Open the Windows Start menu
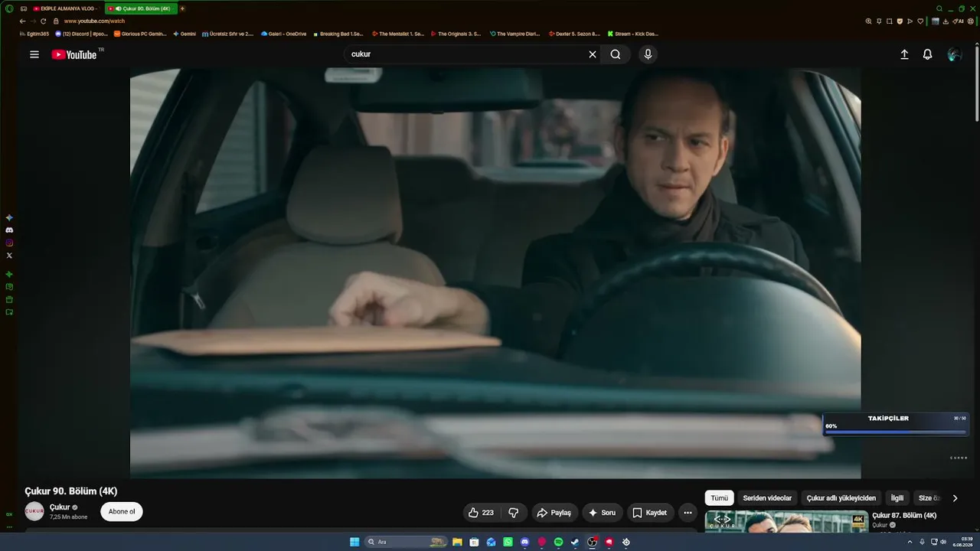The image size is (980, 551). (x=354, y=542)
